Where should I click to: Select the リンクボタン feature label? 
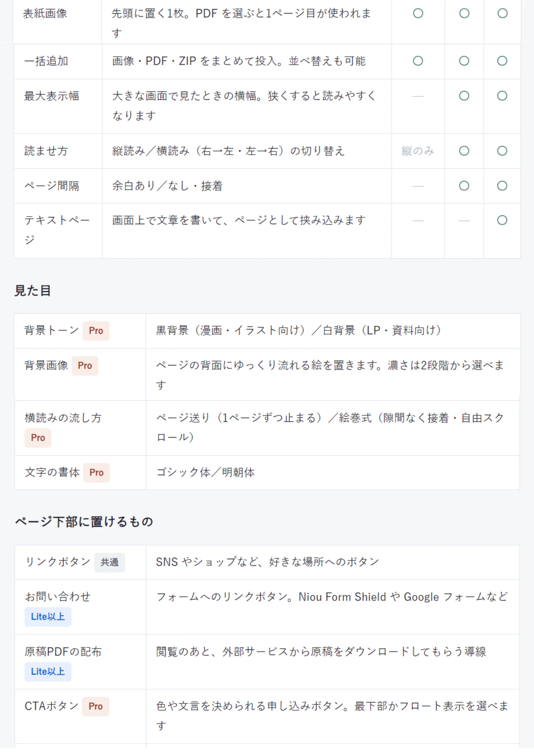(x=57, y=562)
